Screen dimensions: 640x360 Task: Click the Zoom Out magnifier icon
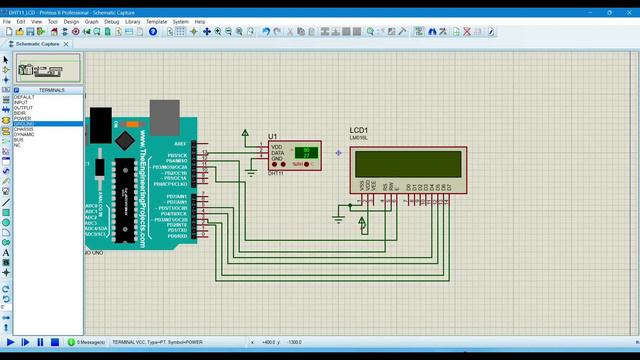(x=229, y=31)
